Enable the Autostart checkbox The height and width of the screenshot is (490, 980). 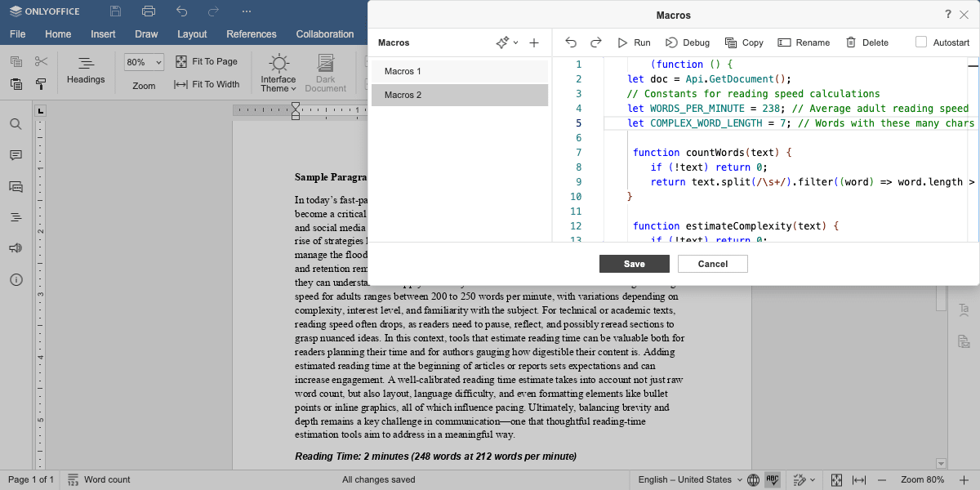click(921, 42)
